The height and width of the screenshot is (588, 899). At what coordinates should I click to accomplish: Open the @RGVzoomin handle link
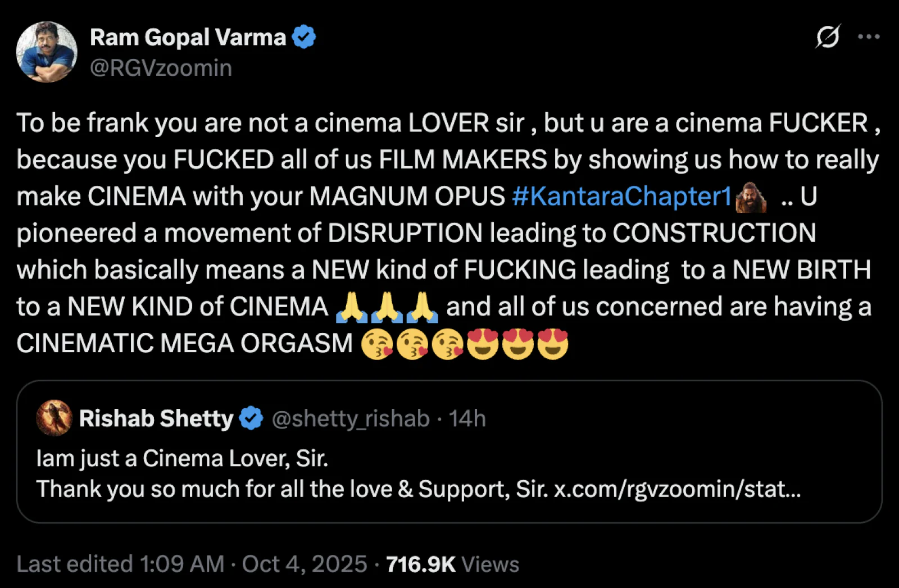point(161,68)
